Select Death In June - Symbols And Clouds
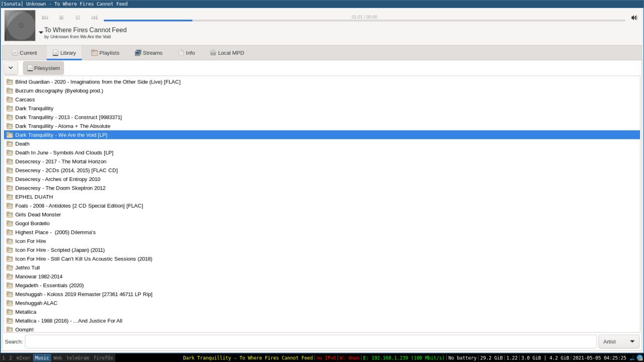Viewport: 644px width, 362px height. click(x=322, y=152)
